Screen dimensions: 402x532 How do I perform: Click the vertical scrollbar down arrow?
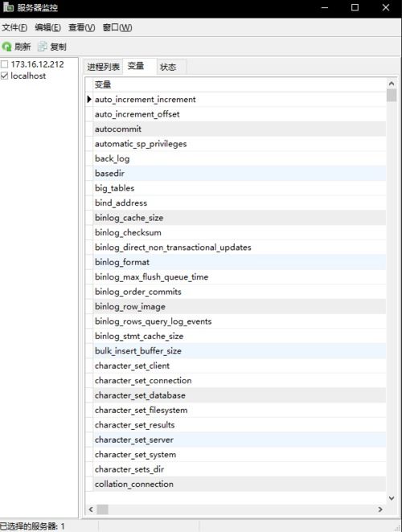tap(392, 498)
